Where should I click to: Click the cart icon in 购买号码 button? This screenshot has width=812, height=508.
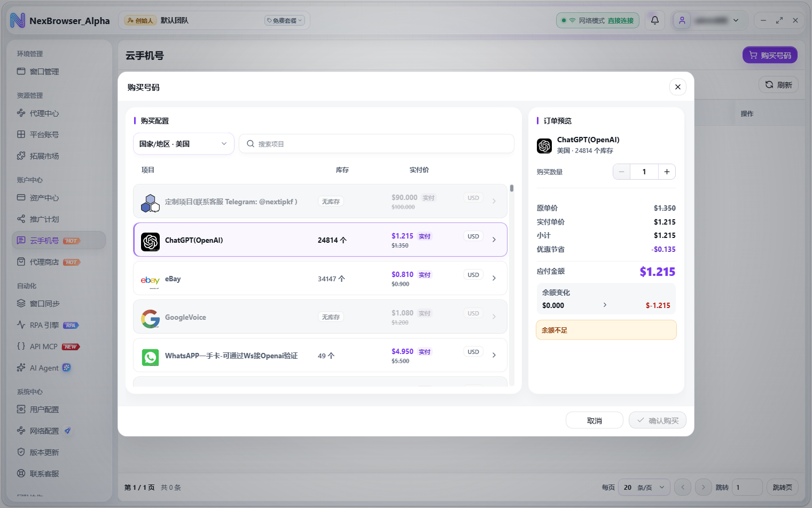point(753,55)
